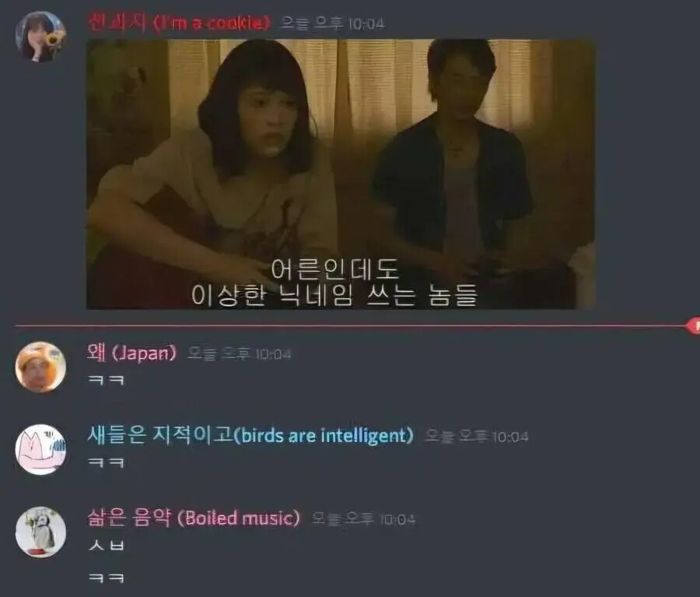Image resolution: width=700 pixels, height=597 pixels.
Task: Click the timestamp beside birds are intelligent
Action: pos(476,436)
